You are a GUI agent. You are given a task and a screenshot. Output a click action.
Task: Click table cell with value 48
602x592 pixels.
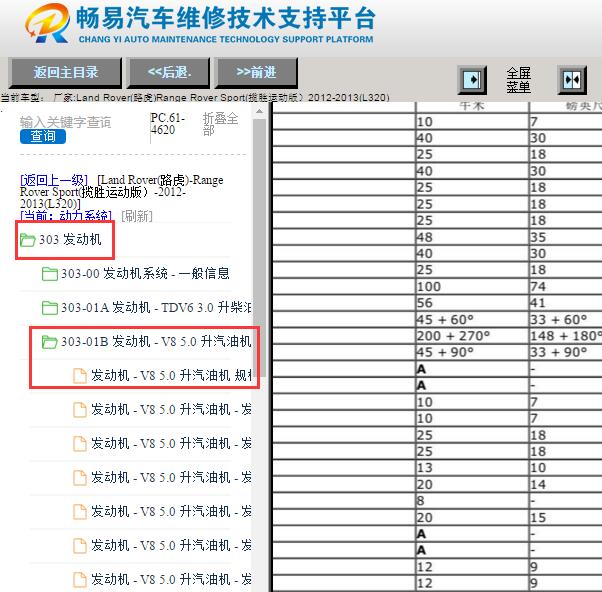tap(472, 237)
